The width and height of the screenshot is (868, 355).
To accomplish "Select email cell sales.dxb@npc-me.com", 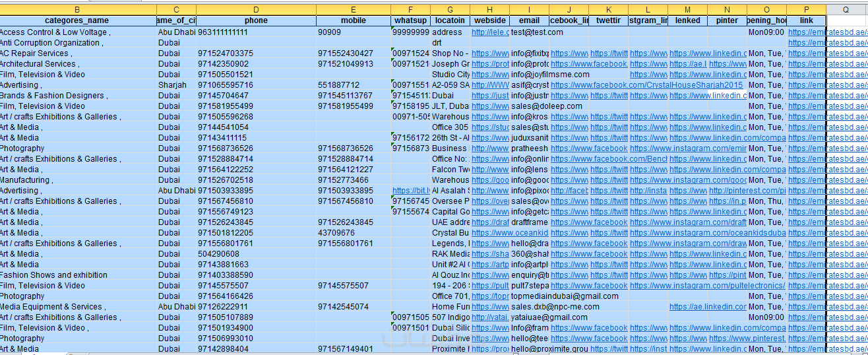I will pyautogui.click(x=555, y=307).
